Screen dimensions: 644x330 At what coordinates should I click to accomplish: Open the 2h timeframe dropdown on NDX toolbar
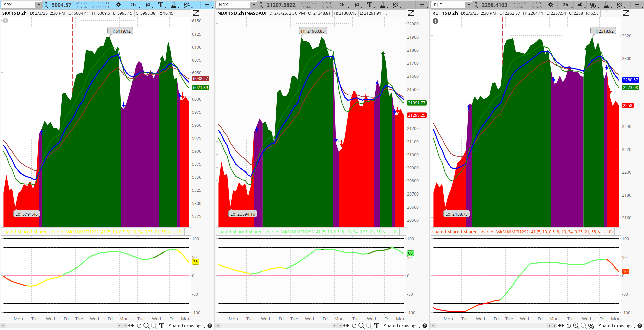pyautogui.click(x=342, y=5)
